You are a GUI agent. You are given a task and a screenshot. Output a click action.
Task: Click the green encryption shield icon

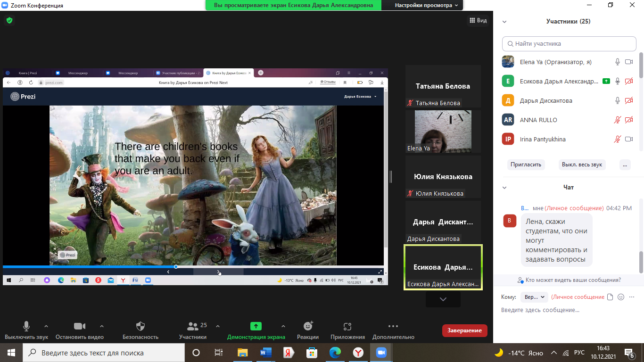pos(9,20)
